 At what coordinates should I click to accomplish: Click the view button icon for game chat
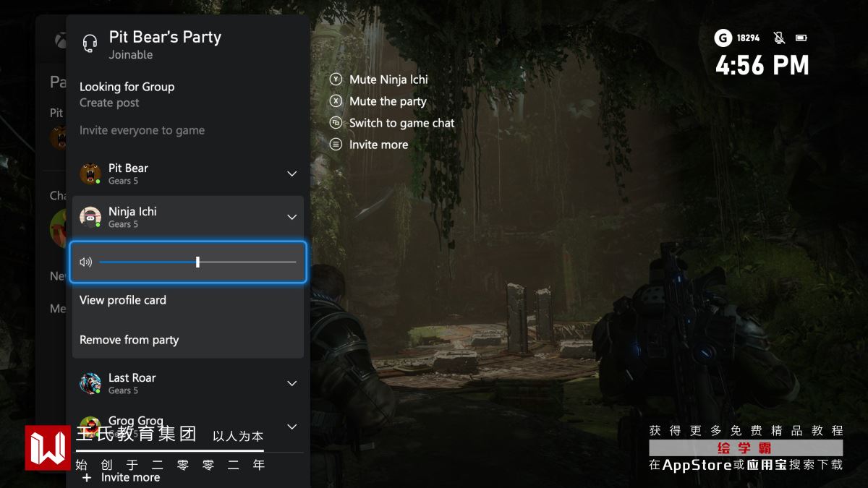(336, 123)
